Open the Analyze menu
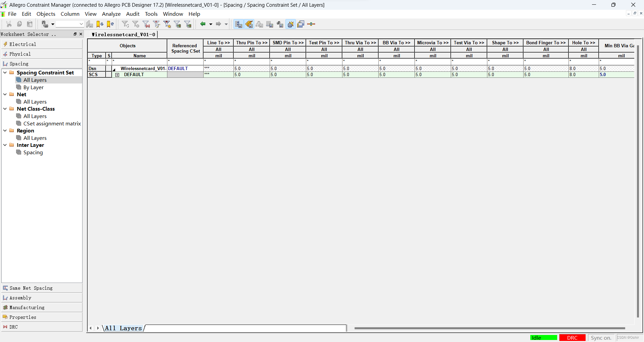 coord(111,14)
